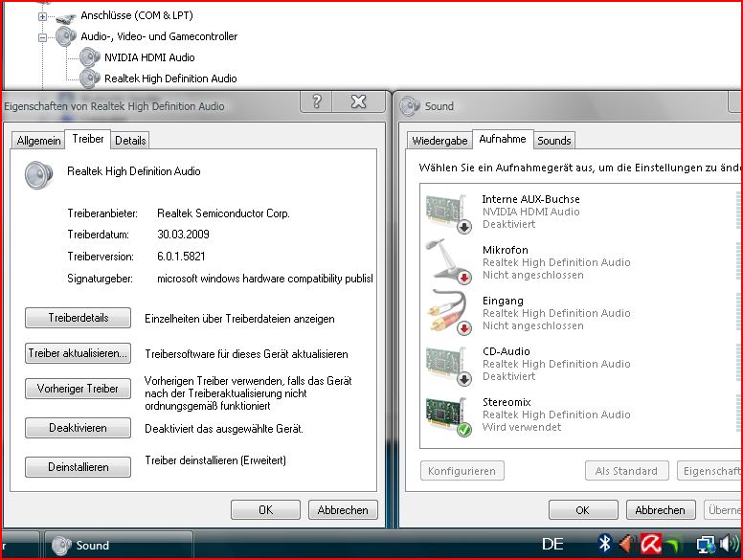Click the Eigenschaften button in Sound dialog
Viewport: 743px width, 560px height.
(x=709, y=471)
